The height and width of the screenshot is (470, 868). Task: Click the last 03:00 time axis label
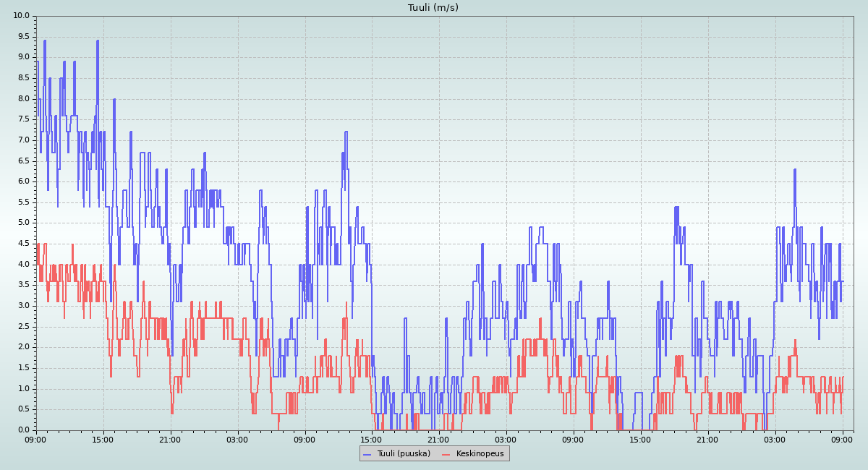pyautogui.click(x=775, y=439)
